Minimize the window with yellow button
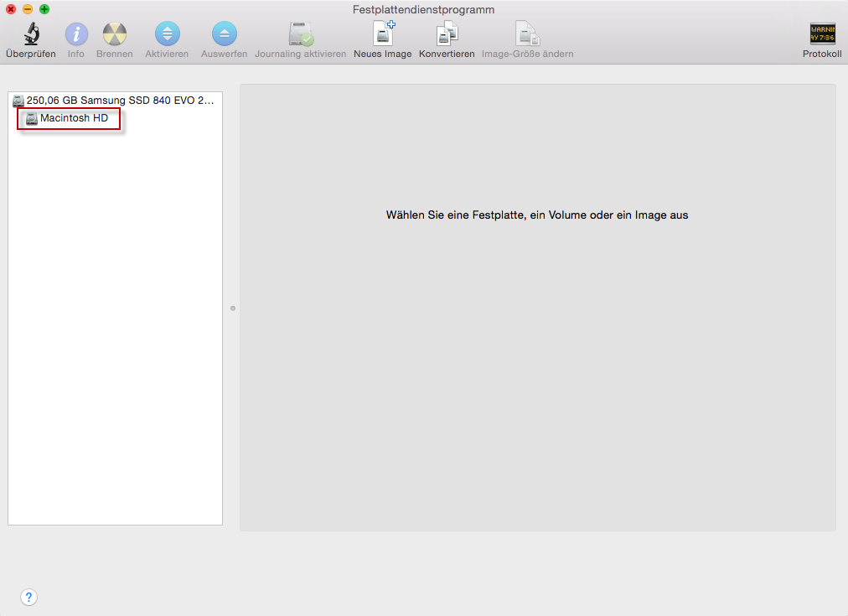848x616 pixels. click(28, 9)
